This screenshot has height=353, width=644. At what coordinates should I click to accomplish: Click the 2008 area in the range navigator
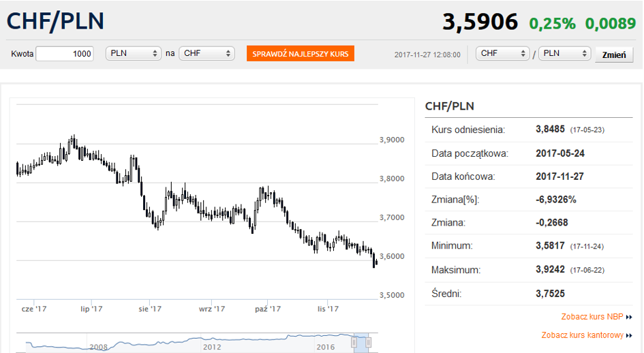coord(99,347)
